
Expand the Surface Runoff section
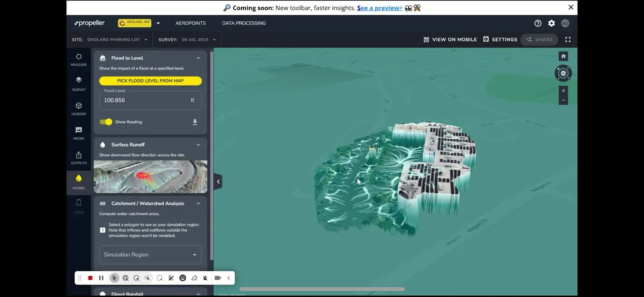tap(198, 145)
